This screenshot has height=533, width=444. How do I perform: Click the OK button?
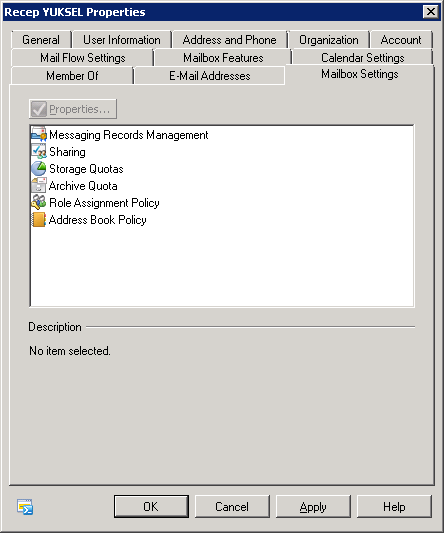pyautogui.click(x=151, y=506)
